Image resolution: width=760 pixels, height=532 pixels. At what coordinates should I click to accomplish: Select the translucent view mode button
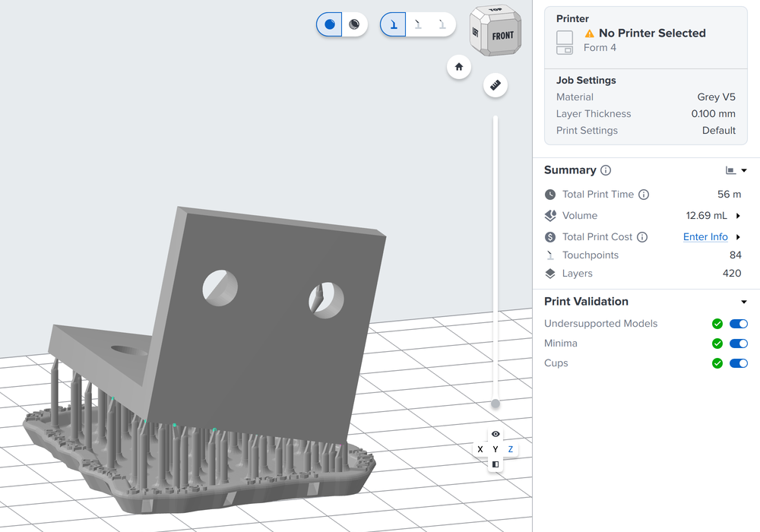click(x=354, y=24)
